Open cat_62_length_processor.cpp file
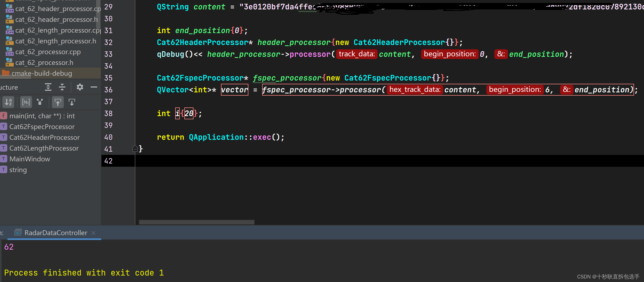644x282 pixels. (x=58, y=30)
